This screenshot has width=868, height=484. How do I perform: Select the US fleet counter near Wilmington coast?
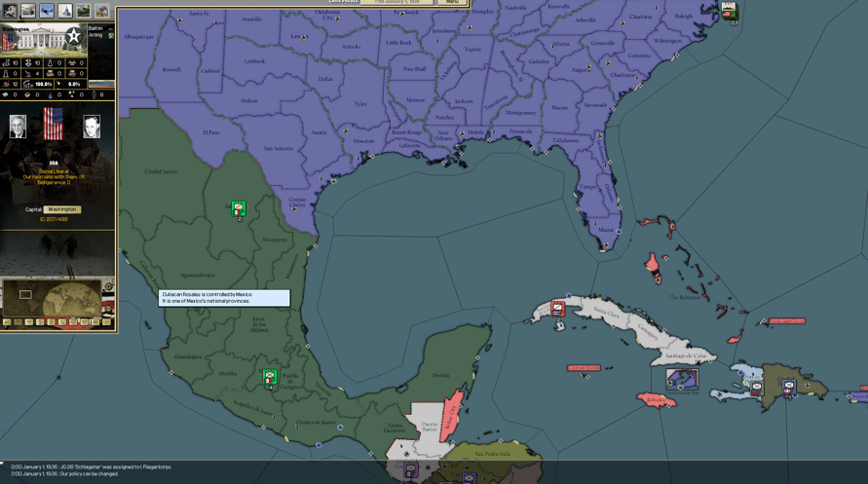[729, 11]
